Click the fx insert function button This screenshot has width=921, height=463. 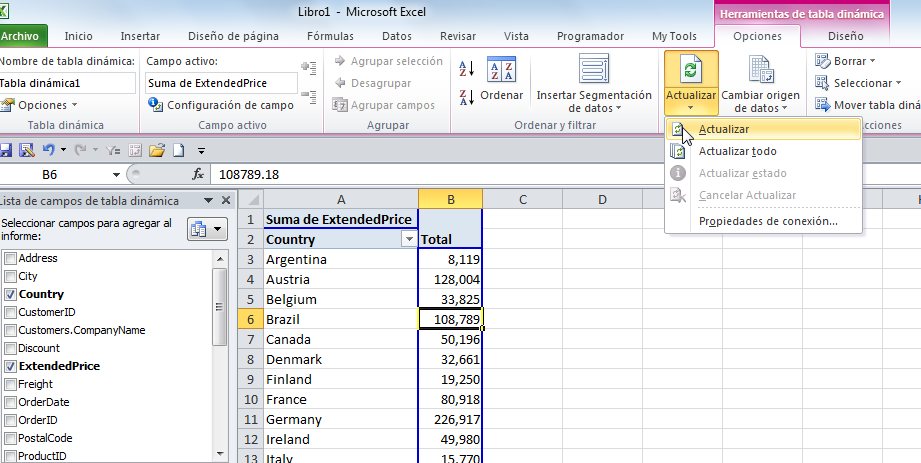[199, 175]
